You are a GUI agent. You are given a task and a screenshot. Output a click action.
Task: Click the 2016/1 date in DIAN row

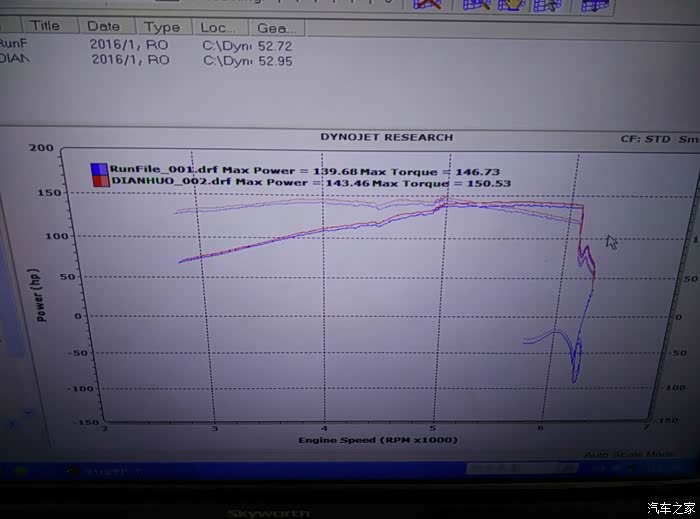[117, 59]
